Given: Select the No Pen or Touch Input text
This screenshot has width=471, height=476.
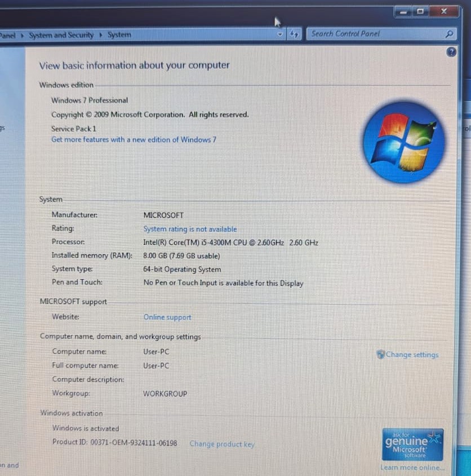Looking at the screenshot, I should click(x=223, y=283).
